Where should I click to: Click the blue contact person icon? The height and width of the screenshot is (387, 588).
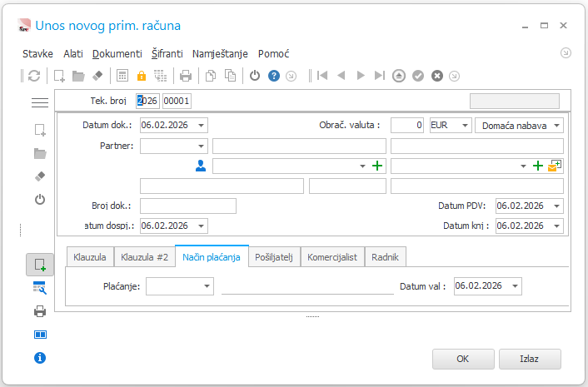tap(201, 166)
